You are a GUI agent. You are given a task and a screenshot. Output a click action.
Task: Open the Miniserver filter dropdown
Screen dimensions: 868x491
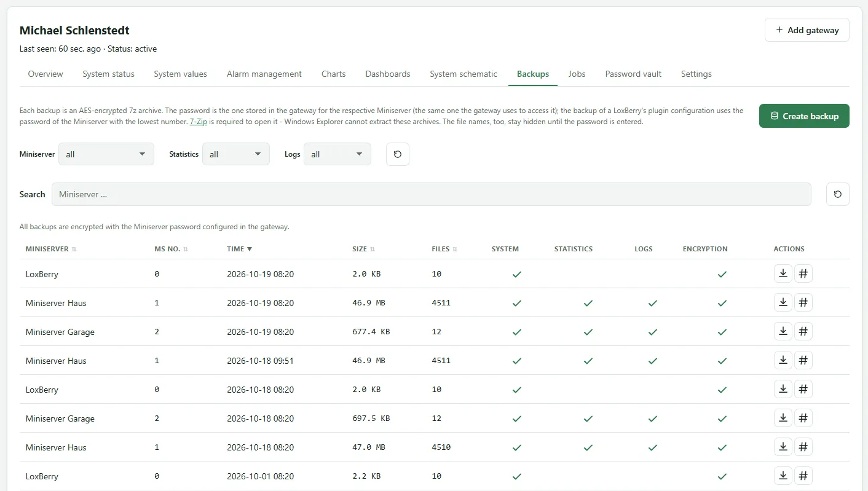click(106, 154)
